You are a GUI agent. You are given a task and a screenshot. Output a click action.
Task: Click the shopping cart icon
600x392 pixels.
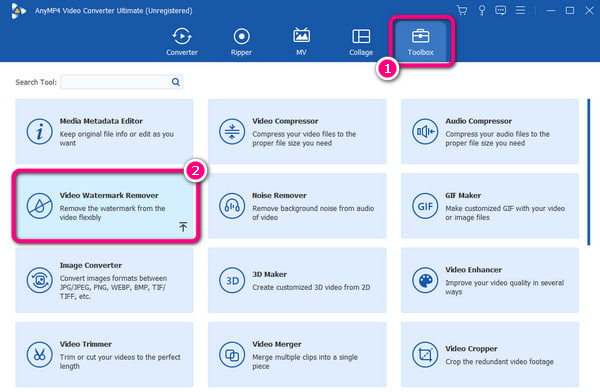click(462, 10)
